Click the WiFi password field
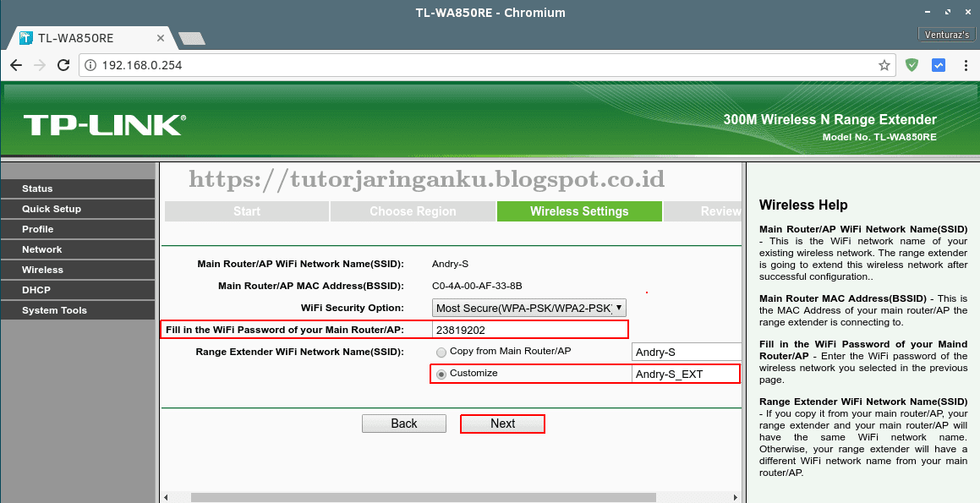 coord(528,330)
